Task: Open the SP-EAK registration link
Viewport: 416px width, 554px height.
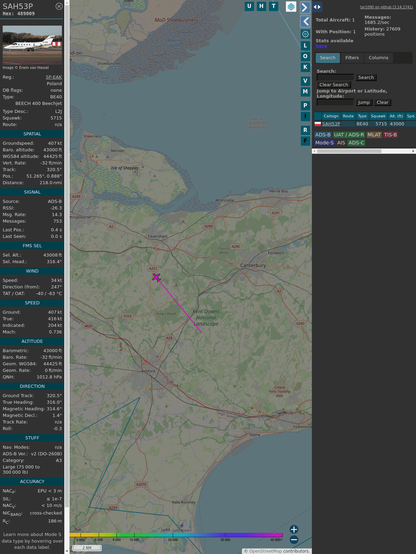Action: pos(54,77)
